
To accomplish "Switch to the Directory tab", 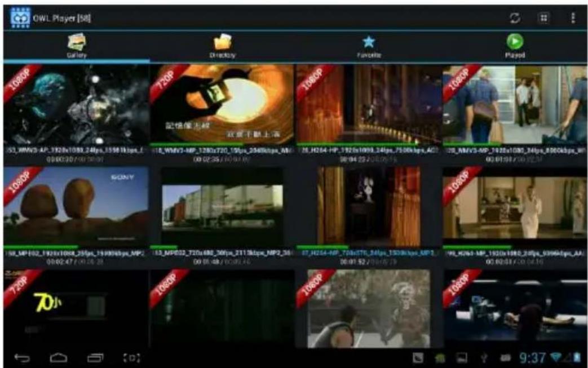I will (222, 46).
